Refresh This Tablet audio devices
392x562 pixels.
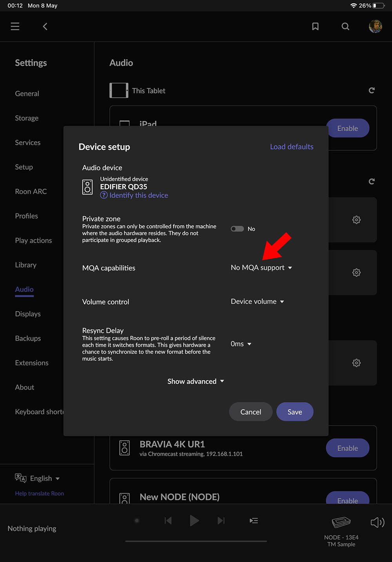(372, 91)
